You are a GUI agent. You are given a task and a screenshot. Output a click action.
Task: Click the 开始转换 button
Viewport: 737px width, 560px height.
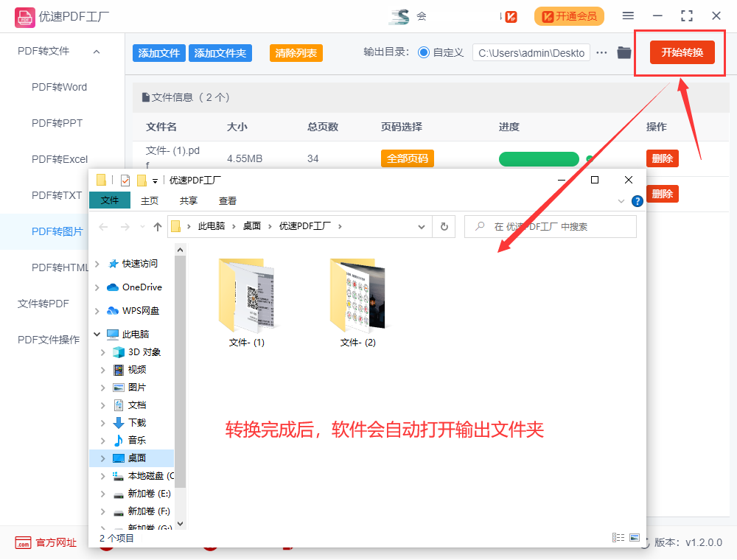click(x=682, y=52)
